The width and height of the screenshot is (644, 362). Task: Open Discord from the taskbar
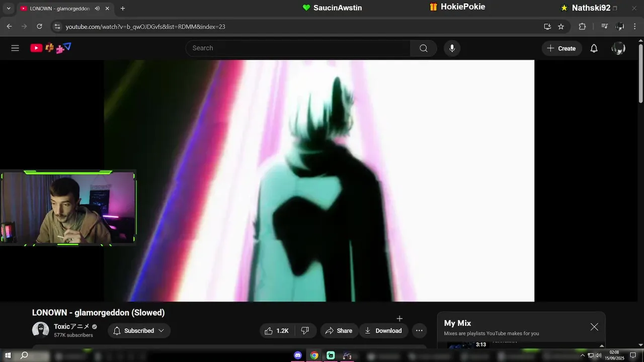298,355
